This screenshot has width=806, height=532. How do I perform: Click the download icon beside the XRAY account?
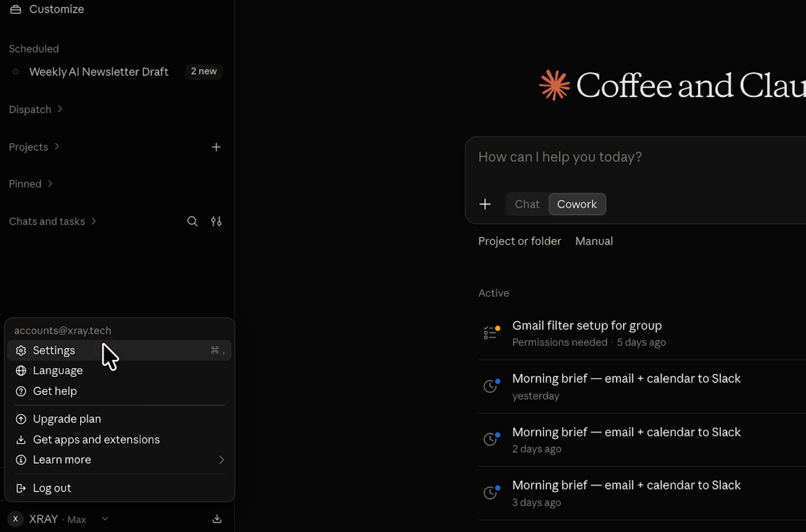tap(217, 519)
